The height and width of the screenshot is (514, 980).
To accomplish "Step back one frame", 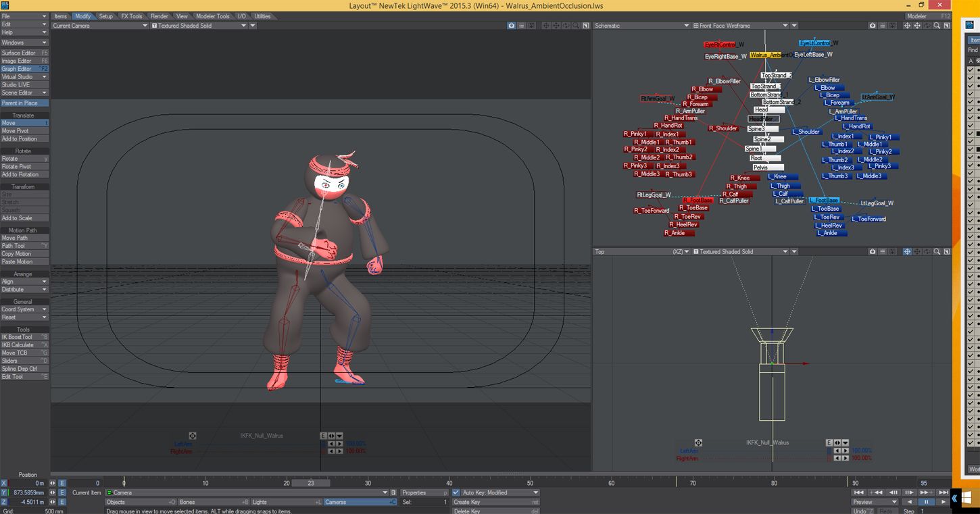I will [x=893, y=492].
